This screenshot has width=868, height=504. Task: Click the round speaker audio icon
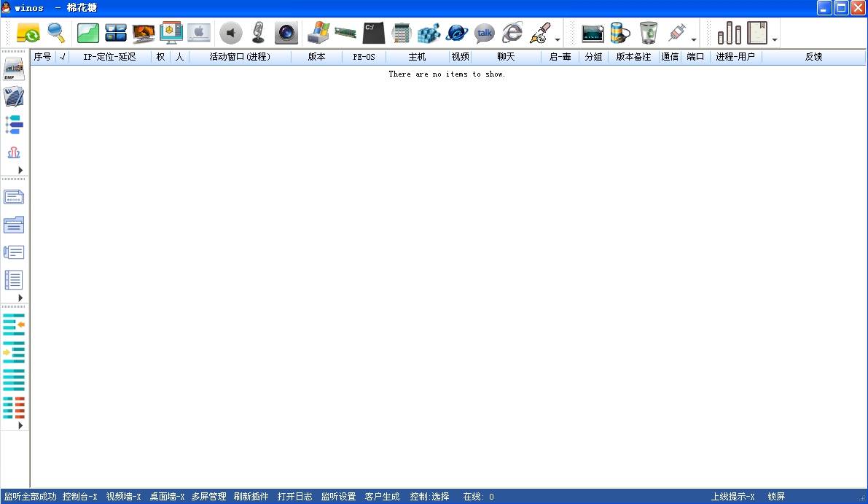point(231,34)
